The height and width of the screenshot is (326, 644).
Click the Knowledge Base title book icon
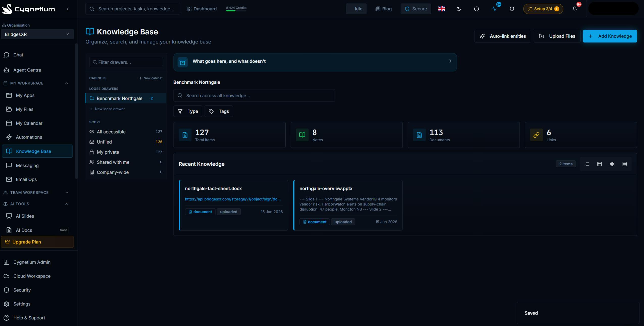tap(90, 32)
